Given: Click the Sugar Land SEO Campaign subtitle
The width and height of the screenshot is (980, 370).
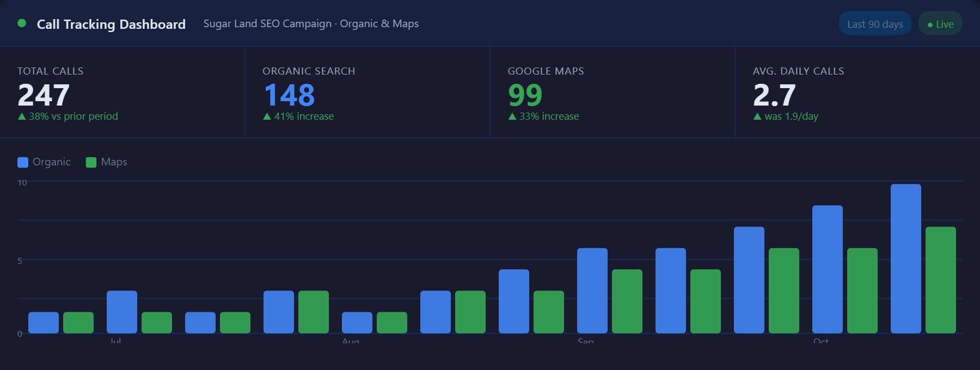Looking at the screenshot, I should pos(311,24).
